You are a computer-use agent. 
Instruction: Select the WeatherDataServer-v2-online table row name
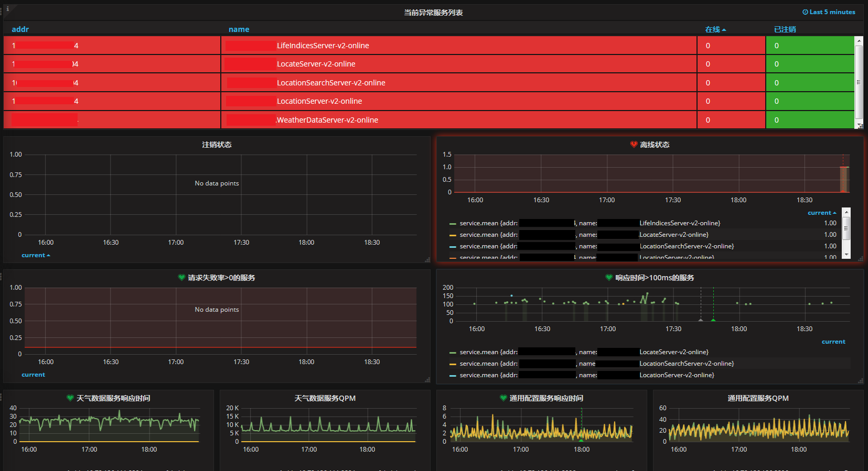coord(327,120)
